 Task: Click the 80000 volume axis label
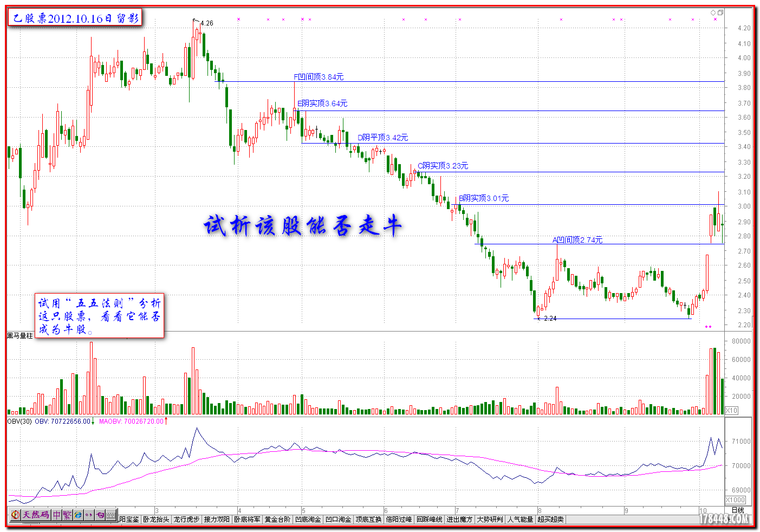click(741, 341)
